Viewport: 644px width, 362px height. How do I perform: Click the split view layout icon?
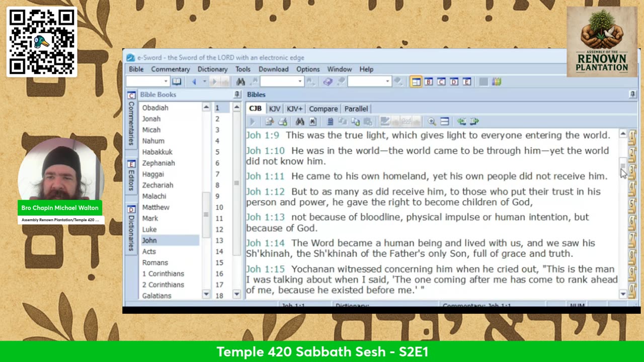tap(445, 121)
